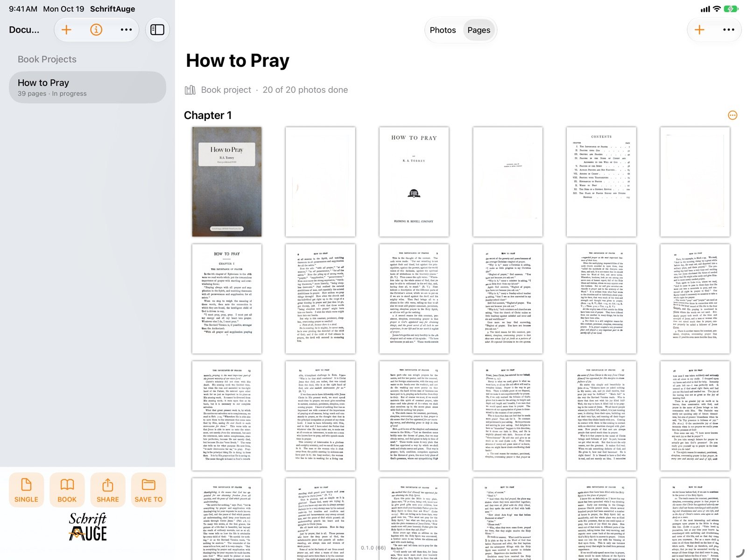The height and width of the screenshot is (560, 747).
Task: Click the Chapter 1 heading
Action: [208, 115]
